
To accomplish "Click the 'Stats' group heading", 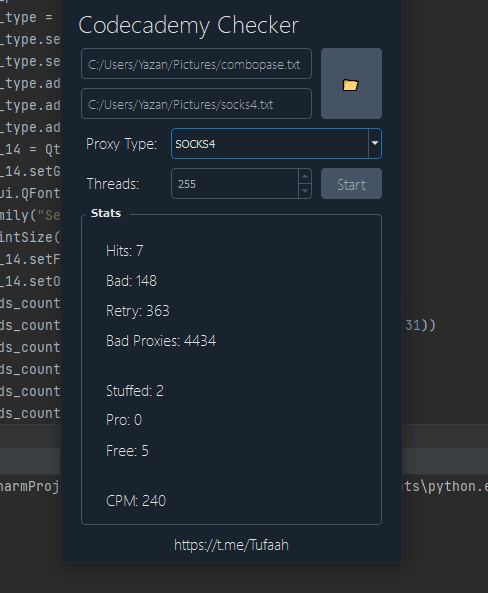I will tap(106, 213).
